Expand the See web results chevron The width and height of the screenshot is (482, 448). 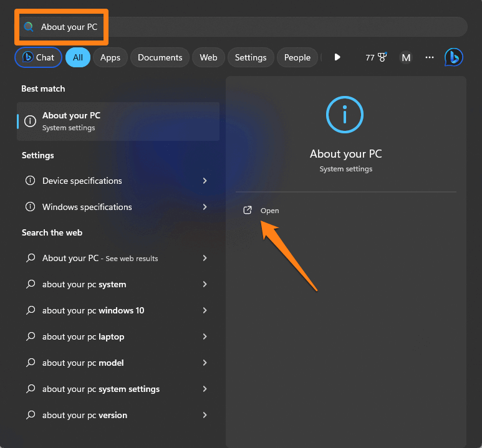[205, 258]
